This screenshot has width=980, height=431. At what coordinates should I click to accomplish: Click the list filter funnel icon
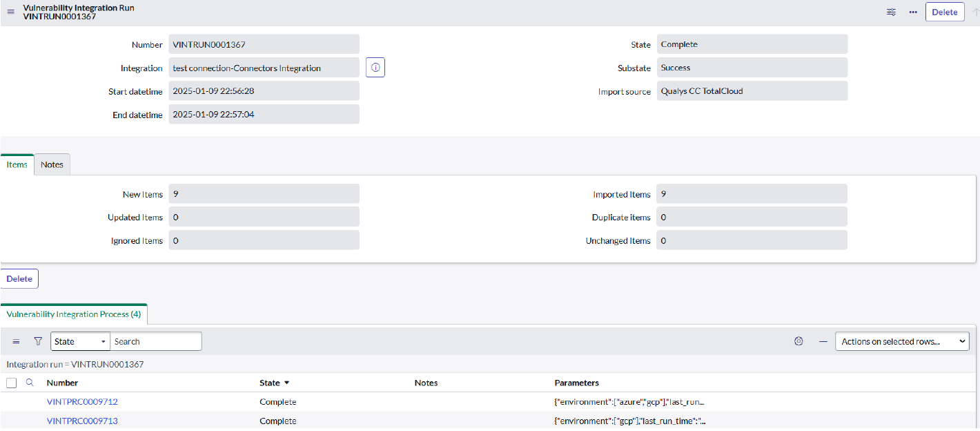point(38,341)
